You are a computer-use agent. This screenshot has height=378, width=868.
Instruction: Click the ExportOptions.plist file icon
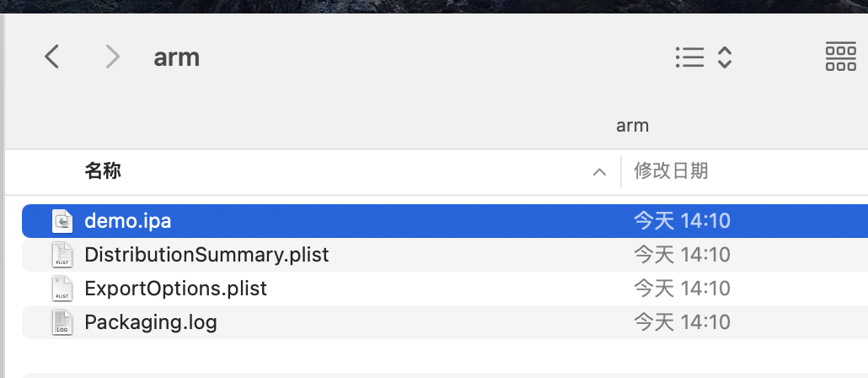pos(62,289)
